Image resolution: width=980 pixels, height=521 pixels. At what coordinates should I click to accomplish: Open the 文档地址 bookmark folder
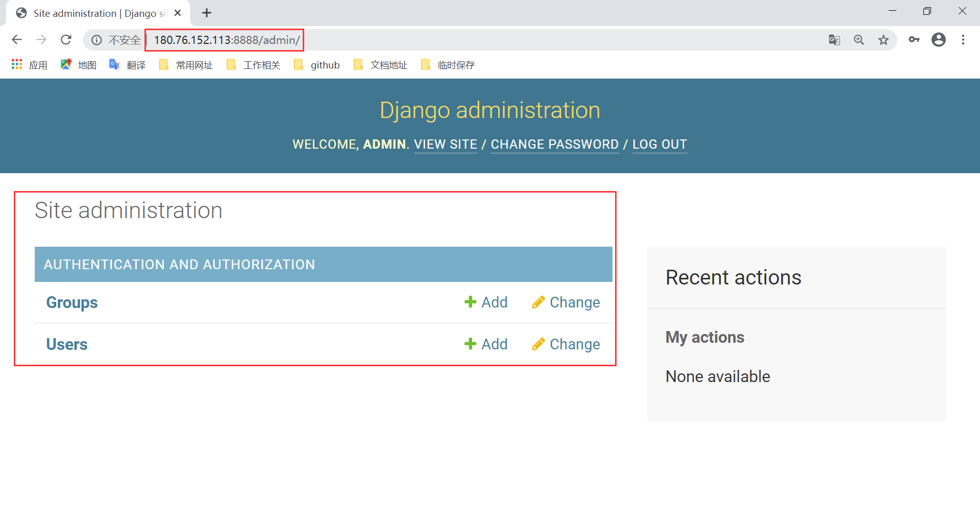pos(380,65)
